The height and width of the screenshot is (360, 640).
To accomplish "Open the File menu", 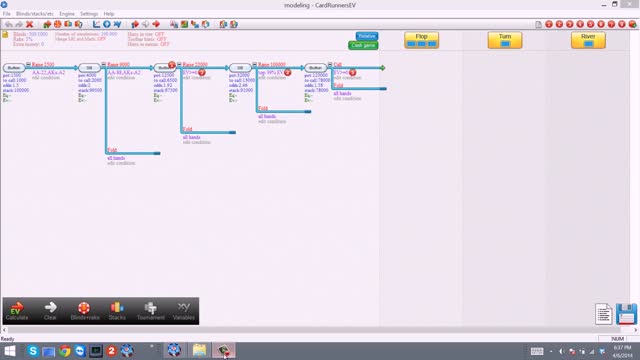I will pos(7,14).
